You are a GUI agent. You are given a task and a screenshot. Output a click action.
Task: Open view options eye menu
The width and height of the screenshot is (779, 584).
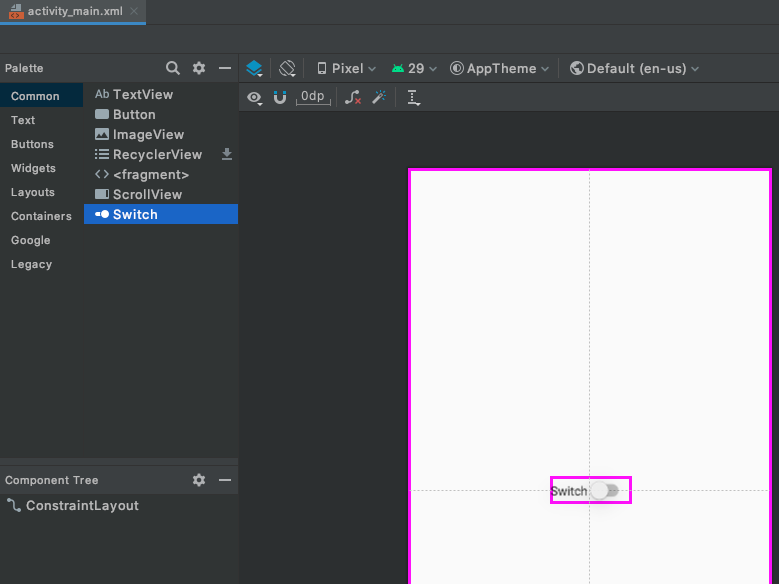point(254,97)
